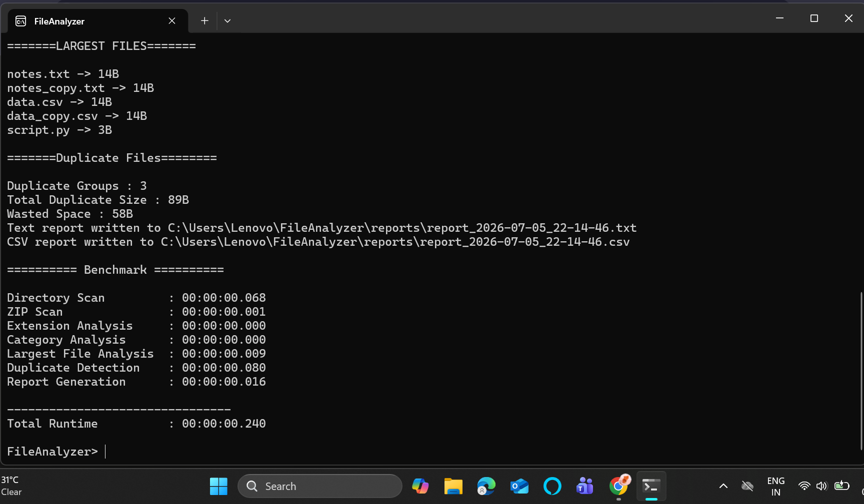Expand the new tab profile dropdown
The height and width of the screenshot is (504, 864).
coord(227,21)
